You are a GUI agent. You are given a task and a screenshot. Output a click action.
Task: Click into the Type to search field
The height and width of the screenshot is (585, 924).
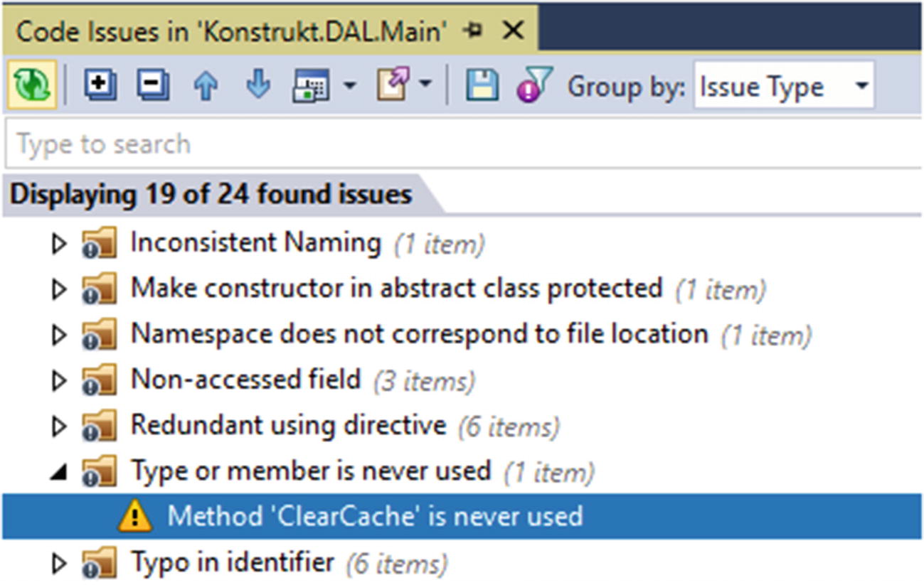463,144
